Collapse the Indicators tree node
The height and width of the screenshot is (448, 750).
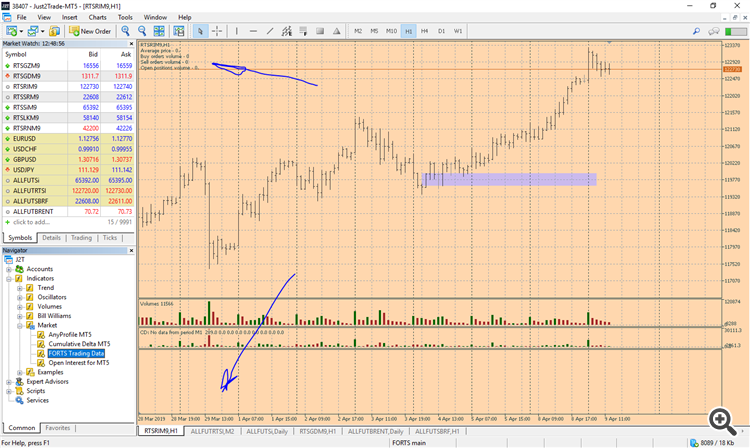coord(9,279)
